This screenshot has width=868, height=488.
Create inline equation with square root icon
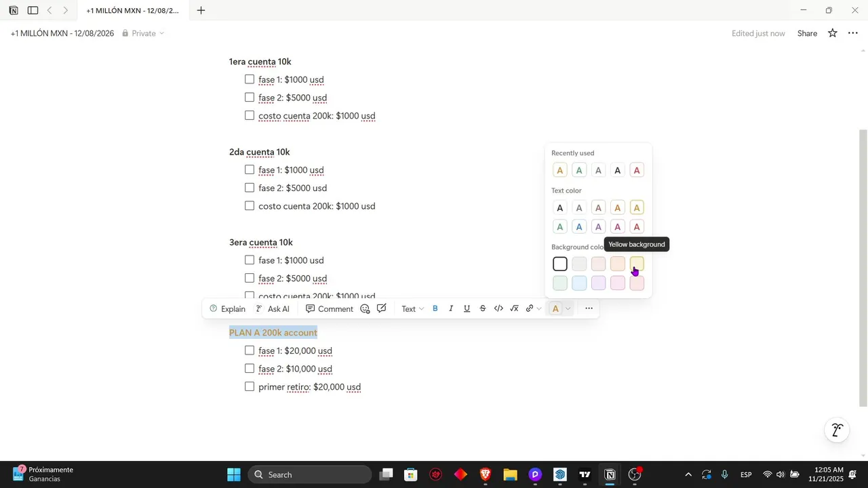pyautogui.click(x=514, y=308)
